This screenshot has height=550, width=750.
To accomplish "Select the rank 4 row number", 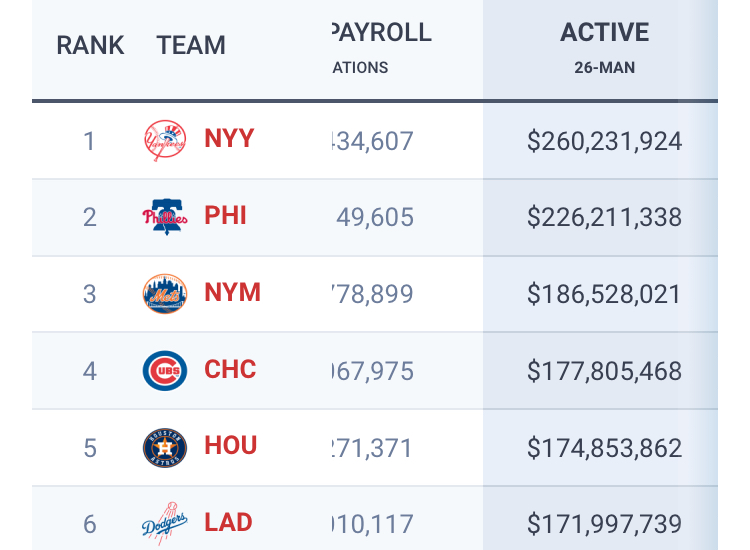I will pos(90,372).
